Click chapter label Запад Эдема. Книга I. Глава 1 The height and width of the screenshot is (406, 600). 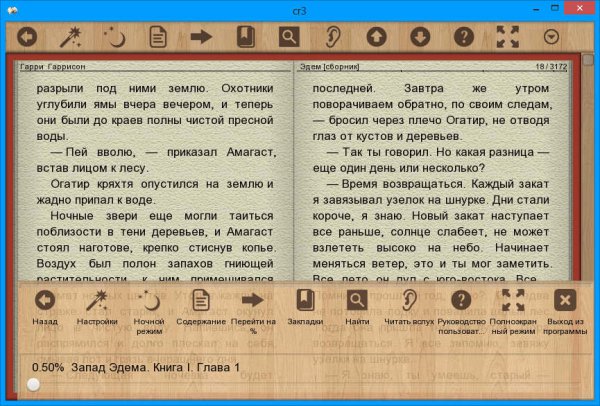click(155, 368)
